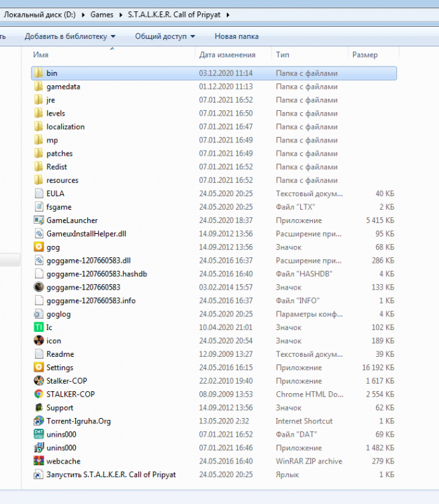Click the Chrome icon of STALKER-COP HTML document

(x=38, y=394)
